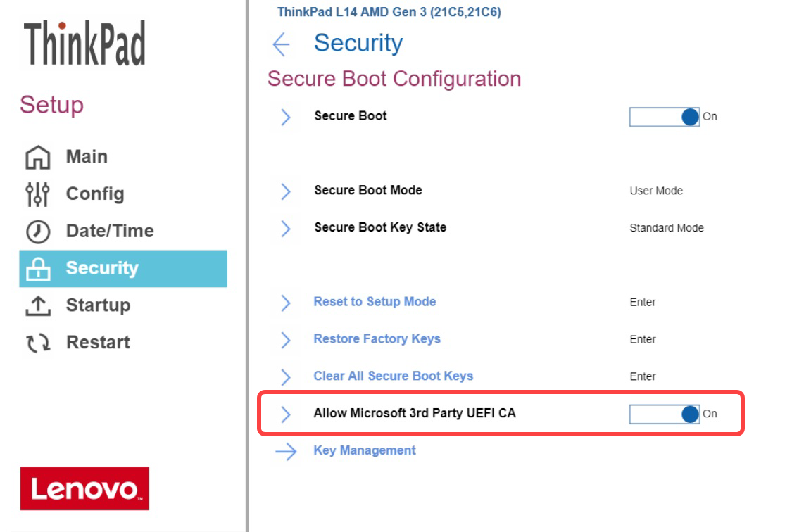Screen dimensions: 792x532
Task: Open Key Management link
Action: pyautogui.click(x=365, y=450)
